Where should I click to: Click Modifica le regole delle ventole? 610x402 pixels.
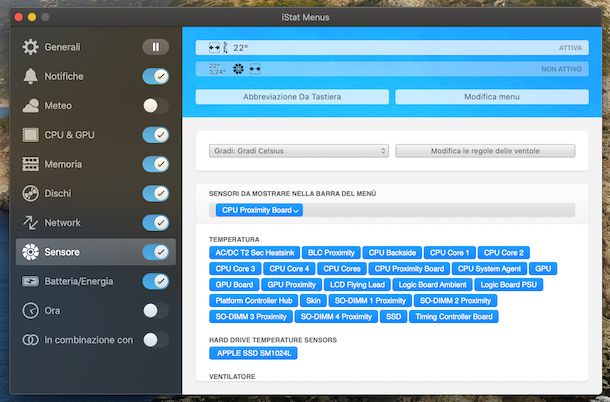click(485, 151)
